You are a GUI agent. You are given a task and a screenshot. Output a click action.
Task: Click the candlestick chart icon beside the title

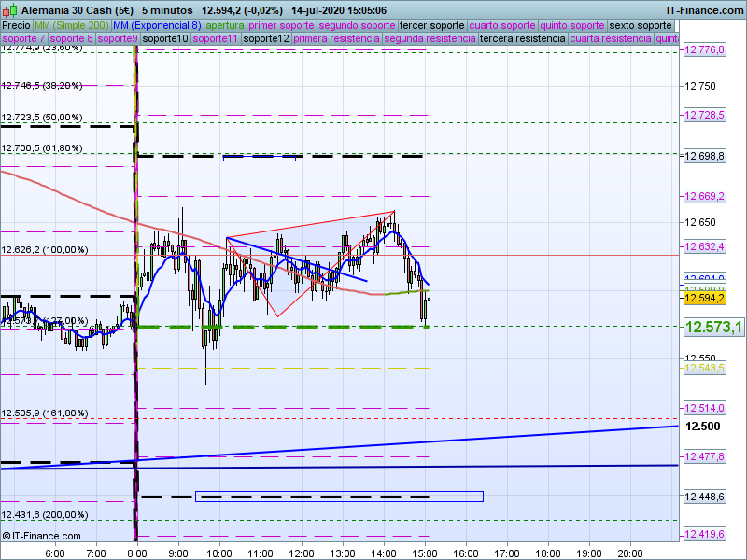(x=10, y=10)
